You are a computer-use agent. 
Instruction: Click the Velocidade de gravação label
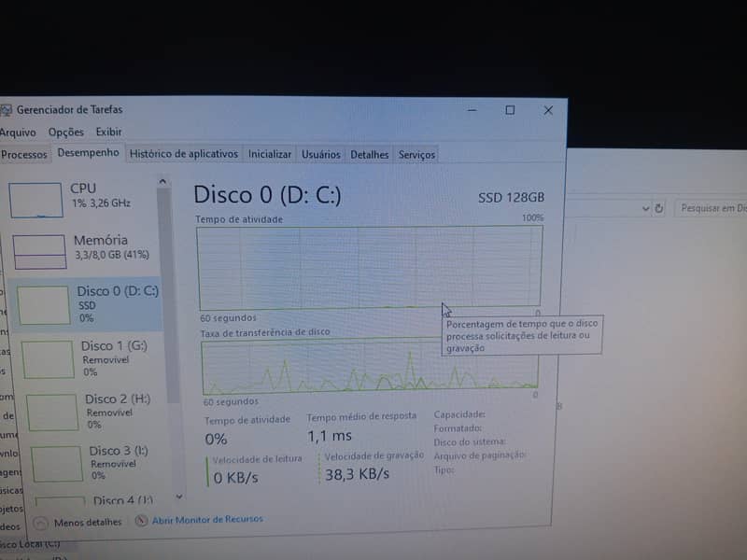[x=374, y=455]
